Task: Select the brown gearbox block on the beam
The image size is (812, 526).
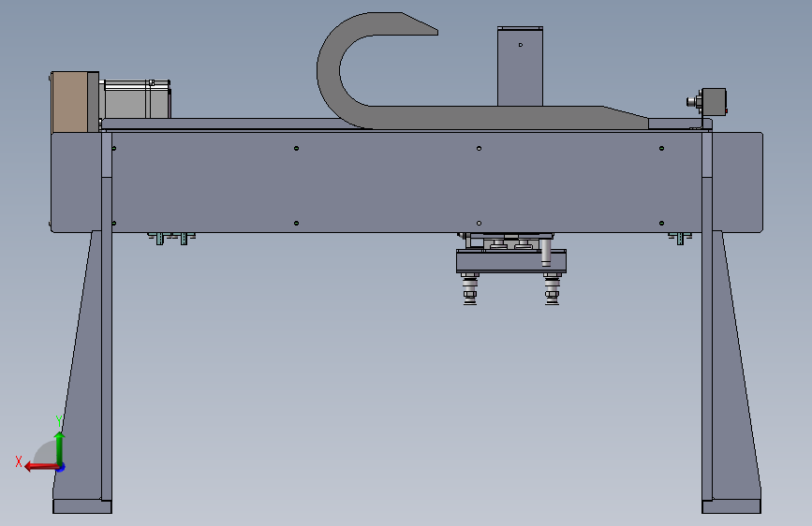Action: pos(70,102)
